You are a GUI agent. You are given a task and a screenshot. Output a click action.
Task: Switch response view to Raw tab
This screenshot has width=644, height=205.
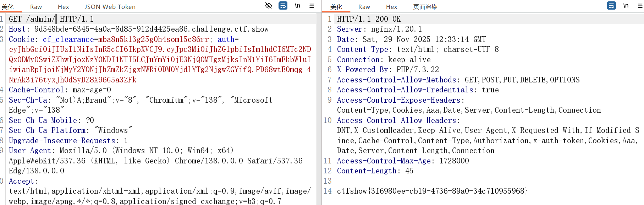tap(364, 7)
